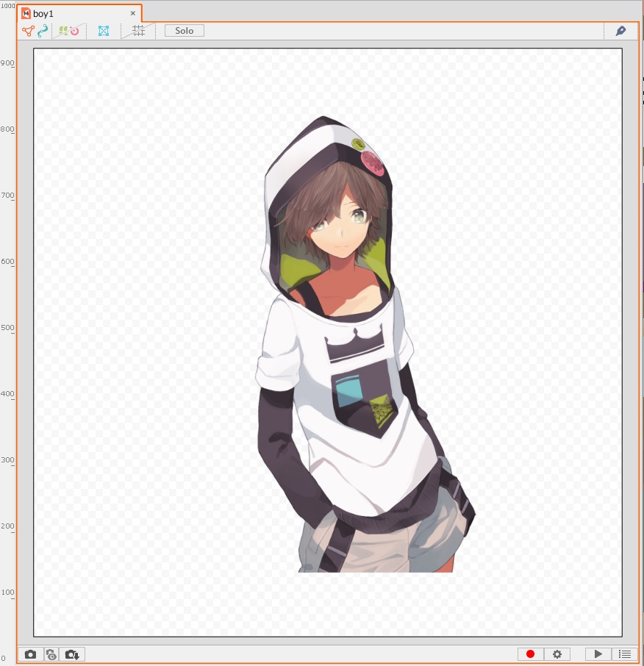
Task: Click the blue pen lock icon
Action: [620, 31]
